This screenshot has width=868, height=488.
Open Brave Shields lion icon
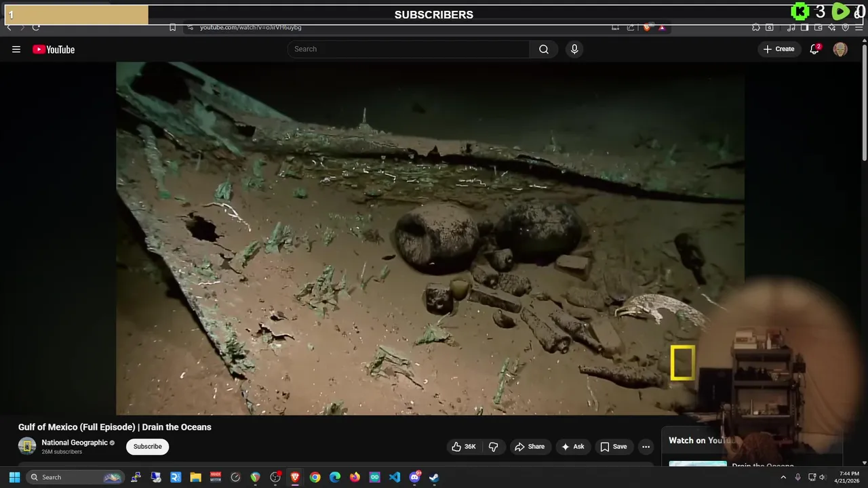pyautogui.click(x=647, y=28)
